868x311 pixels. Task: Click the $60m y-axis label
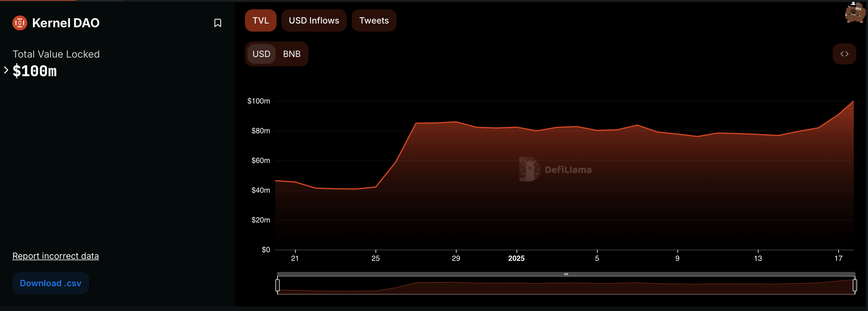pyautogui.click(x=260, y=160)
